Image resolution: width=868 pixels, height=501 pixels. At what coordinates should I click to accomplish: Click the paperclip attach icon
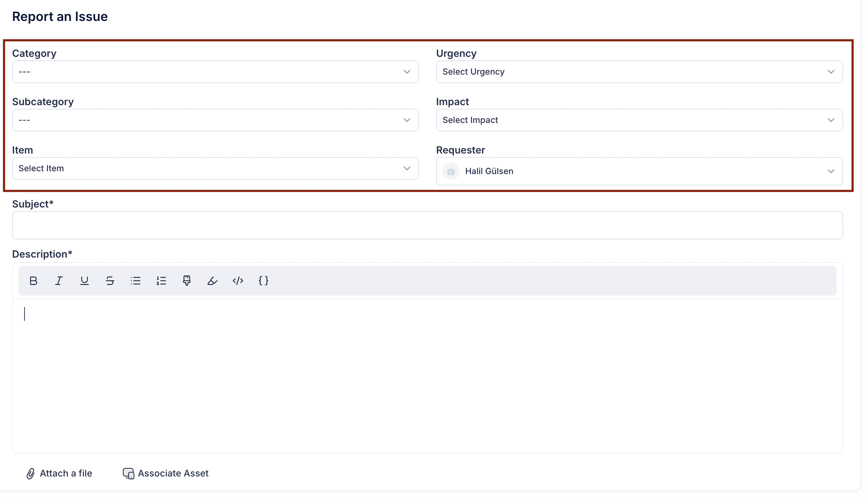pos(31,473)
